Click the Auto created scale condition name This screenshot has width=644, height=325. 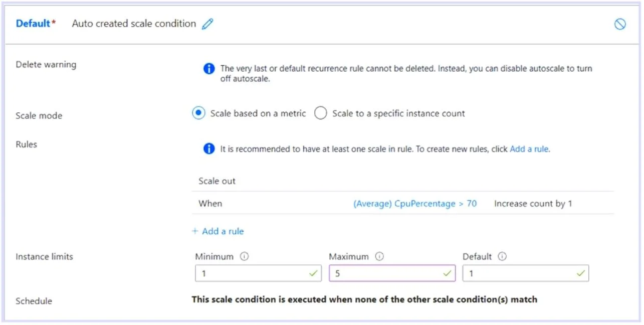coord(134,24)
